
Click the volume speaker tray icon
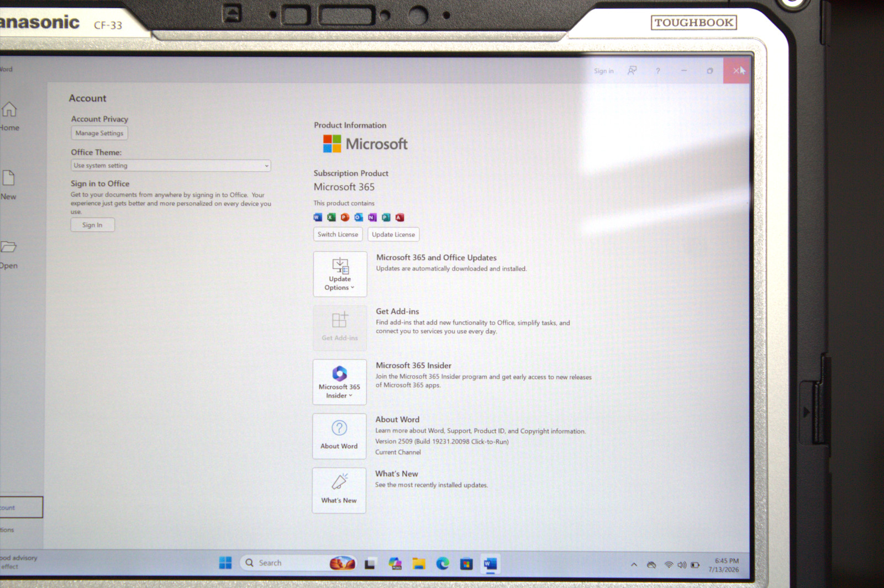tap(682, 565)
